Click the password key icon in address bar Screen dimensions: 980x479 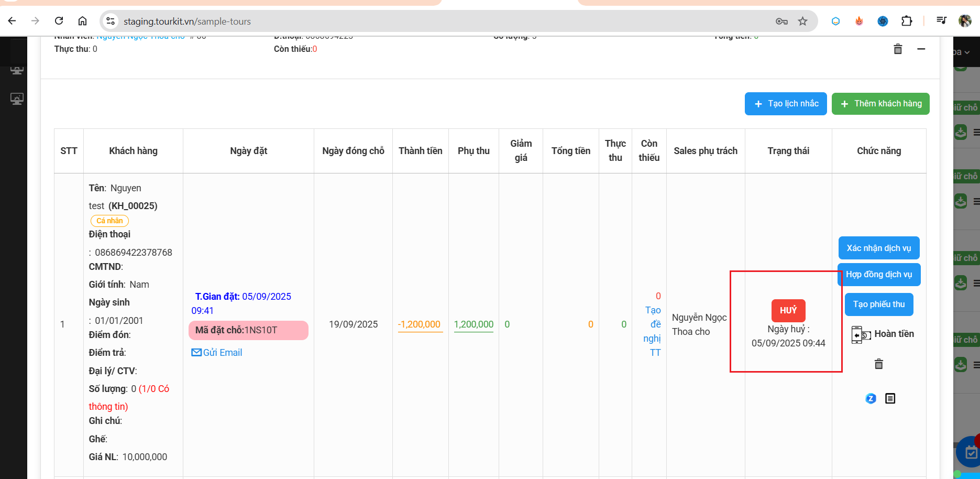point(781,21)
